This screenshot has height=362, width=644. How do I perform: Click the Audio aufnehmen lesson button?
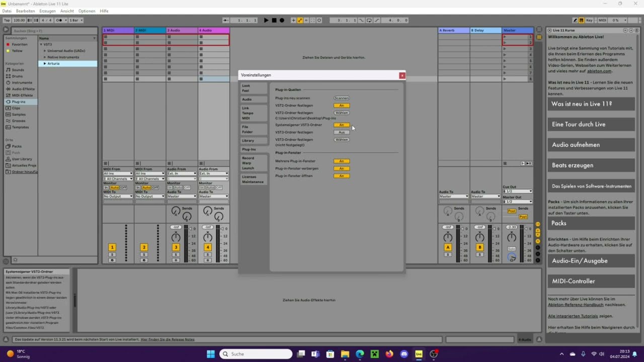point(591,145)
